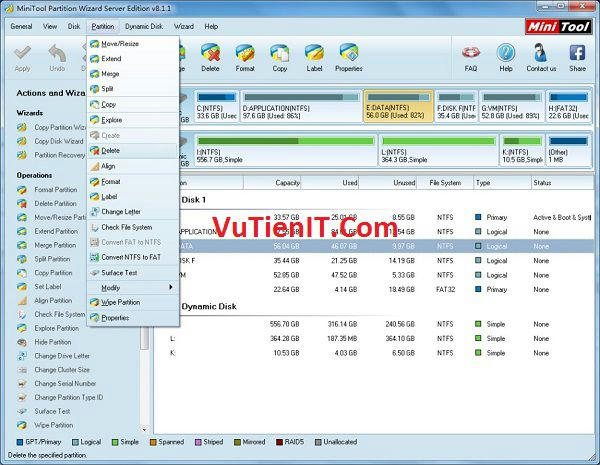Select the L:(NTFS) 364.3 GB volume block
600x465 pixels.
pyautogui.click(x=439, y=150)
